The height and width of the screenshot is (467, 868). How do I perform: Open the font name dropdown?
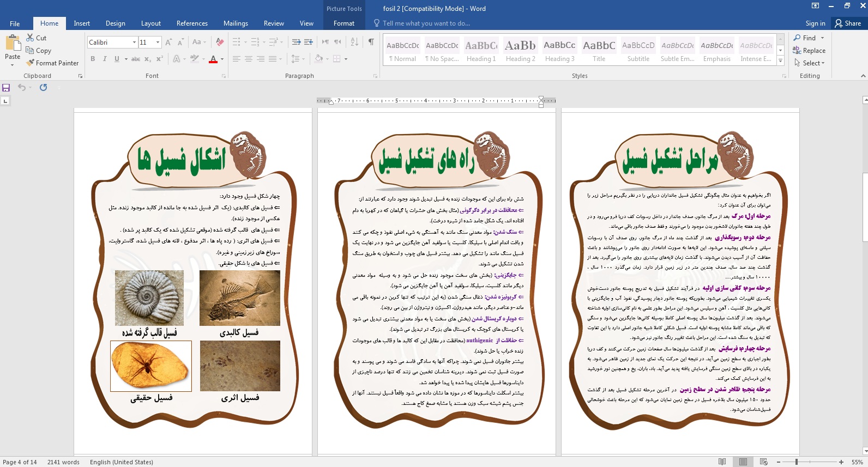134,43
